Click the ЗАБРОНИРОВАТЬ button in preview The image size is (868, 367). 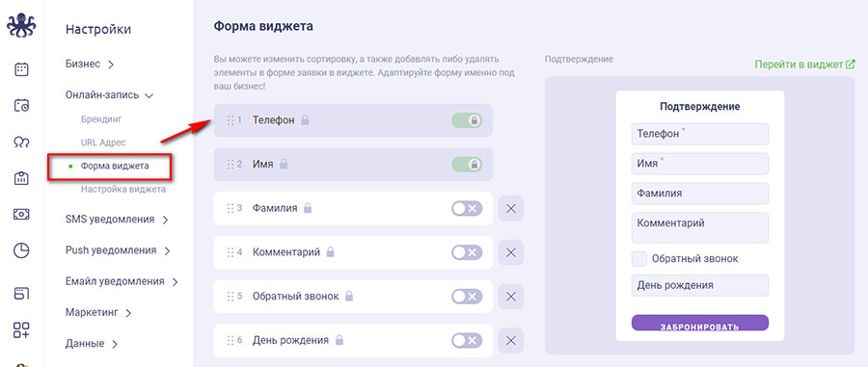tap(700, 323)
